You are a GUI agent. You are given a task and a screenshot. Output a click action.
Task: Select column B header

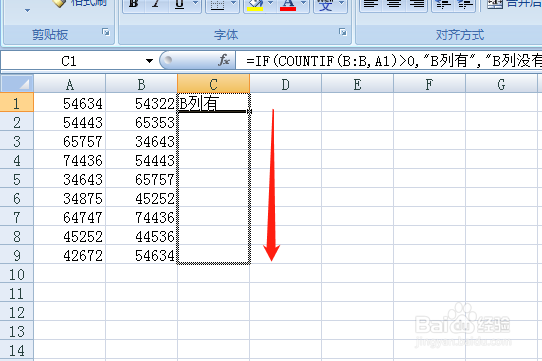coord(141,84)
